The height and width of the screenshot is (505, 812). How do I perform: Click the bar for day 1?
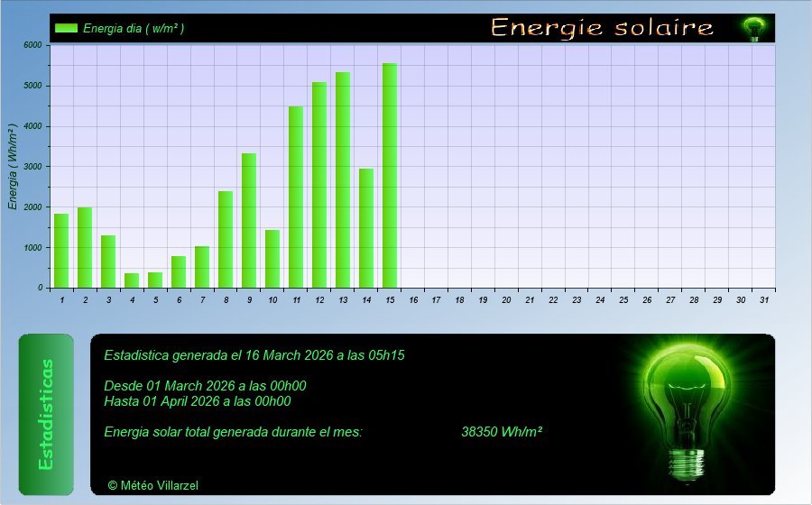[x=61, y=251]
